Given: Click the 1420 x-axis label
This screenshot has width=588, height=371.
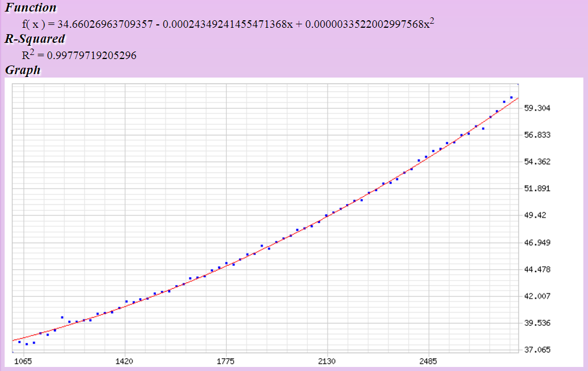Looking at the screenshot, I should [124, 361].
